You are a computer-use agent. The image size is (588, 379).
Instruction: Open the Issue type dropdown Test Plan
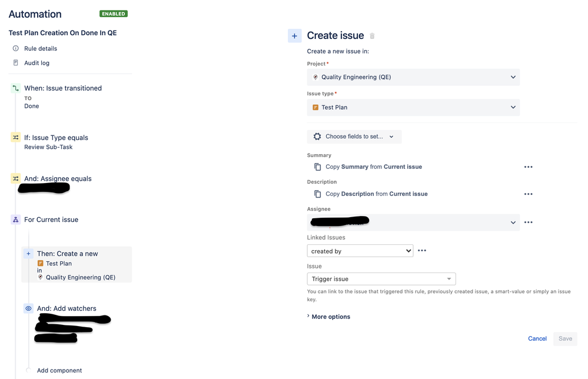(x=413, y=107)
